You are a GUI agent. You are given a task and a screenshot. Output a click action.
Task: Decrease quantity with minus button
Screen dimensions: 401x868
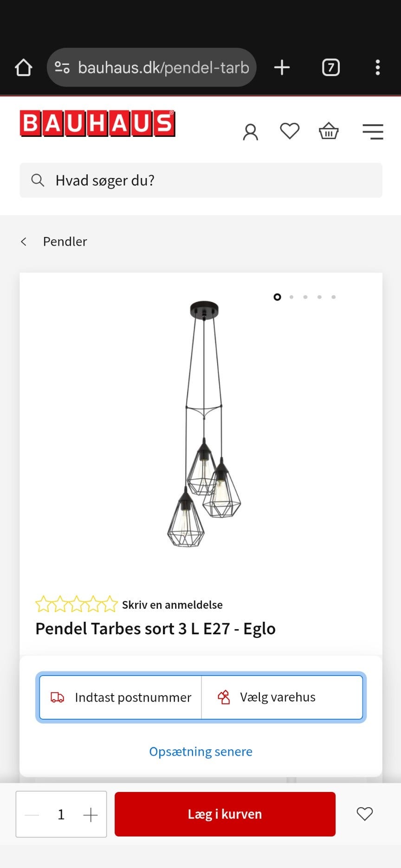[32, 815]
